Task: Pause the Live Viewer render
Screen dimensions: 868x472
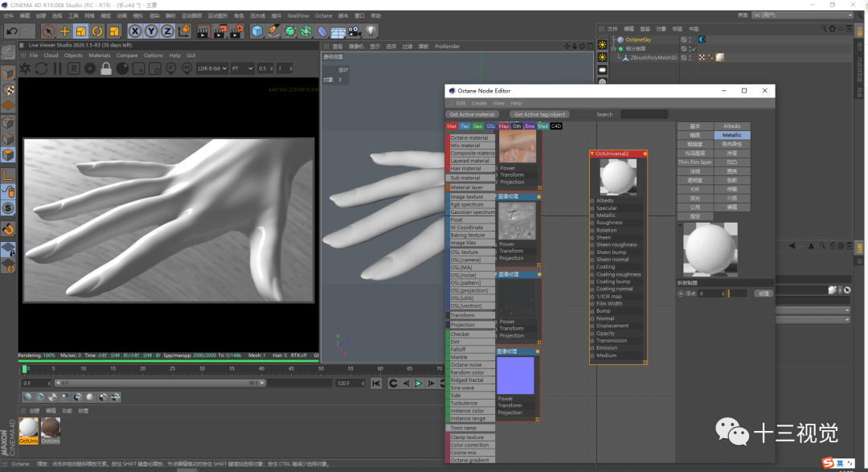Action: 58,68
